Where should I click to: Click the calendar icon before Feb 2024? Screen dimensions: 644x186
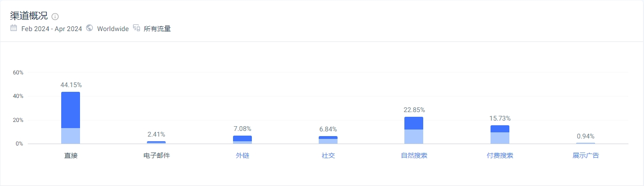[14, 28]
